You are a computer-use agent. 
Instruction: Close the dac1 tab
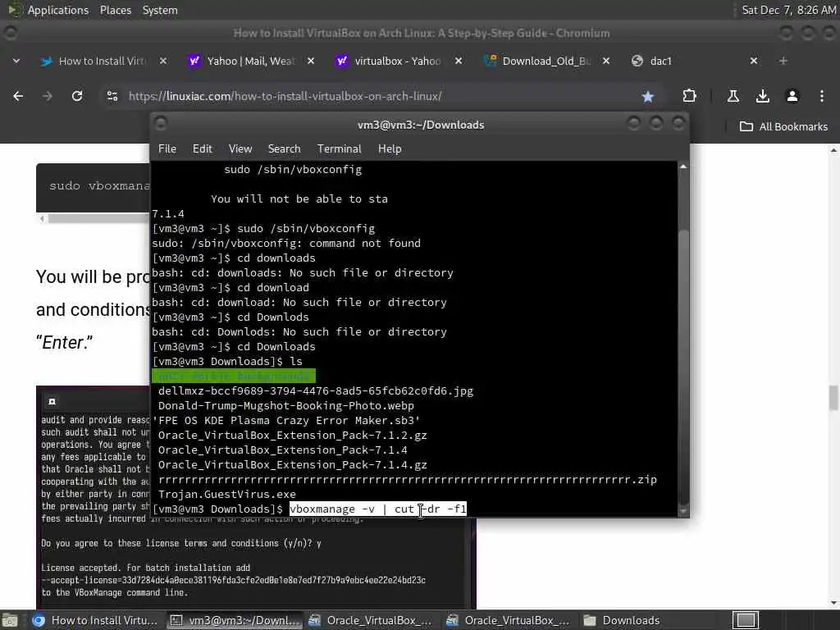754,61
